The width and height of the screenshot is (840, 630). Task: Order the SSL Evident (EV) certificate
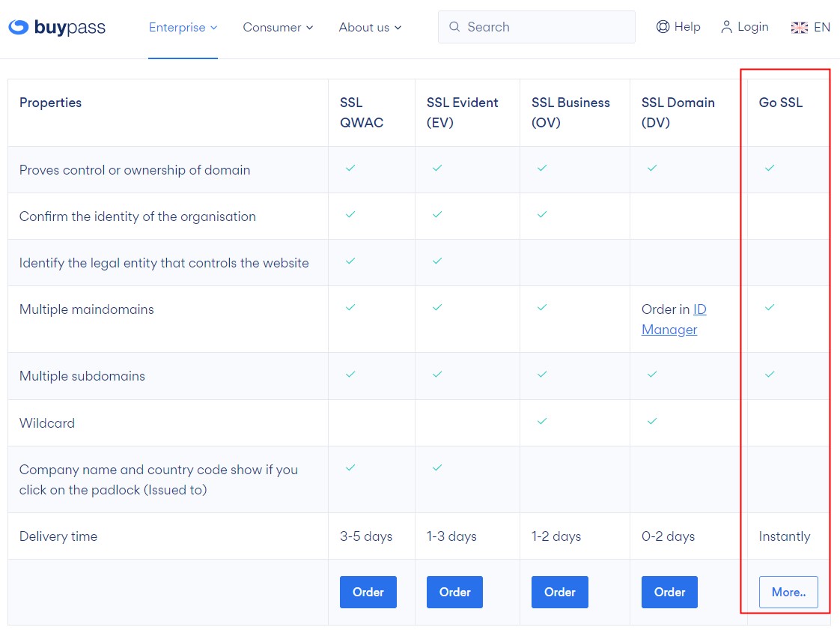coord(455,592)
